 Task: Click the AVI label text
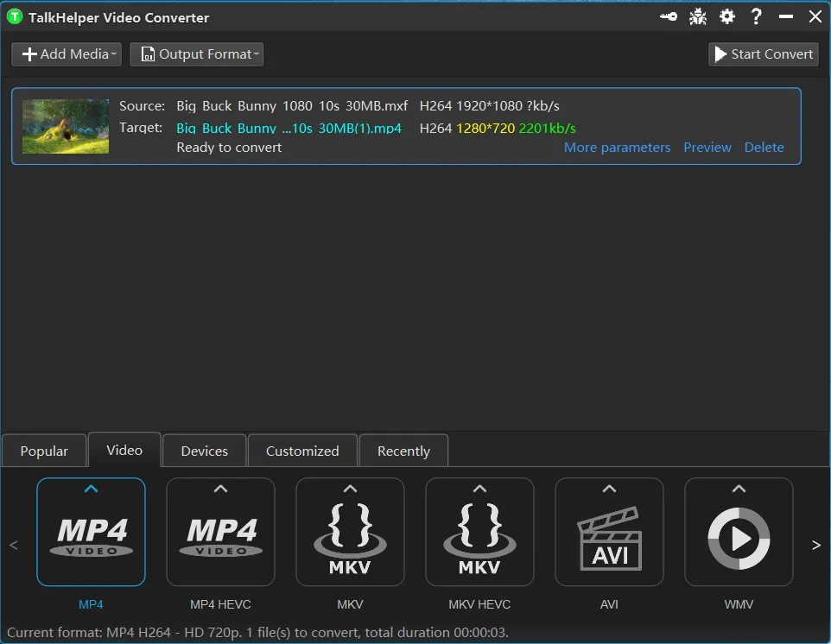click(610, 604)
